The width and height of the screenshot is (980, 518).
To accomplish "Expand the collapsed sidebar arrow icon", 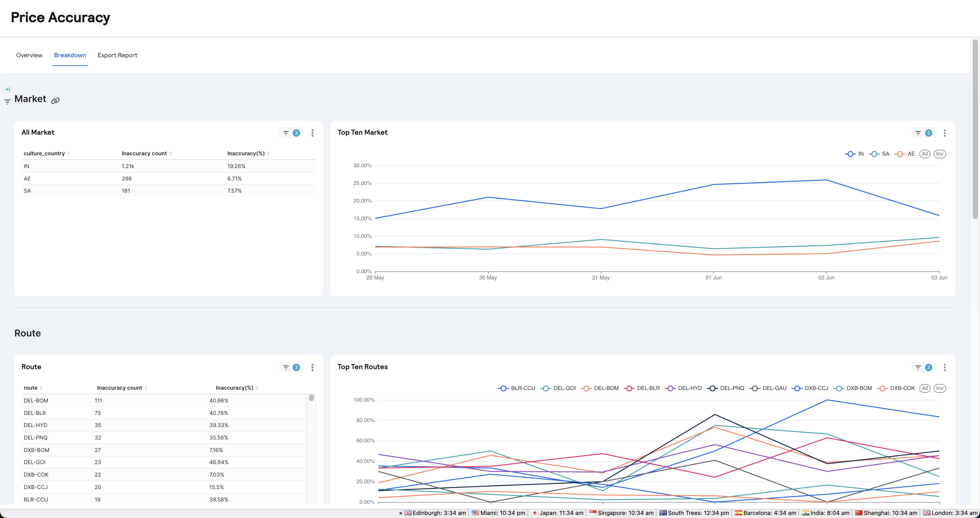I will [x=7, y=90].
